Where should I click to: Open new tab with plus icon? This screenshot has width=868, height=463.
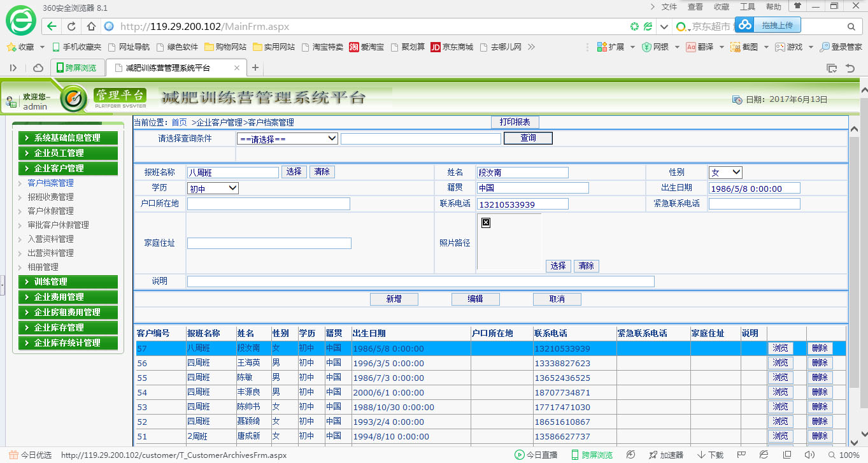pos(255,68)
